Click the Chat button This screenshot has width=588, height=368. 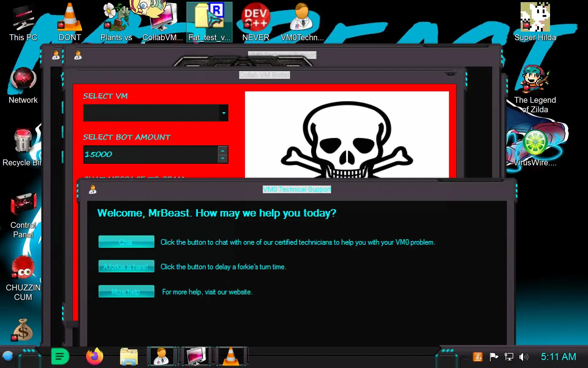coord(126,242)
